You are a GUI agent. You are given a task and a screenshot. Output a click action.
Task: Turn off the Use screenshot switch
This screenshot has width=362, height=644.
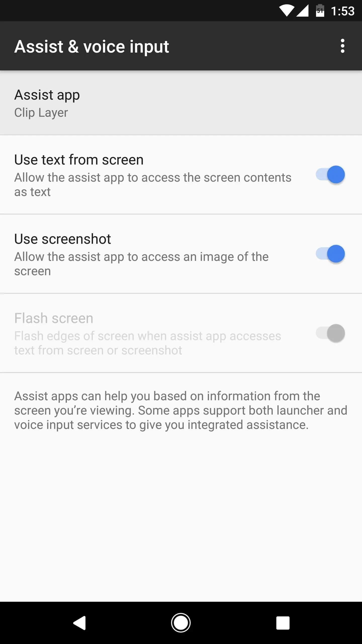[x=330, y=254]
